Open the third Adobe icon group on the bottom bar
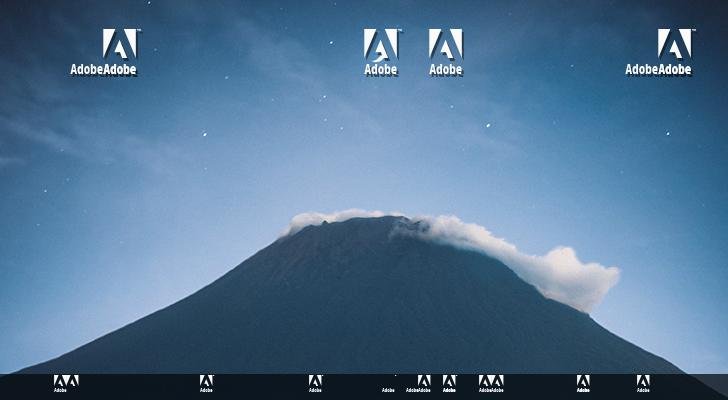This screenshot has height=400, width=728. coord(315,381)
